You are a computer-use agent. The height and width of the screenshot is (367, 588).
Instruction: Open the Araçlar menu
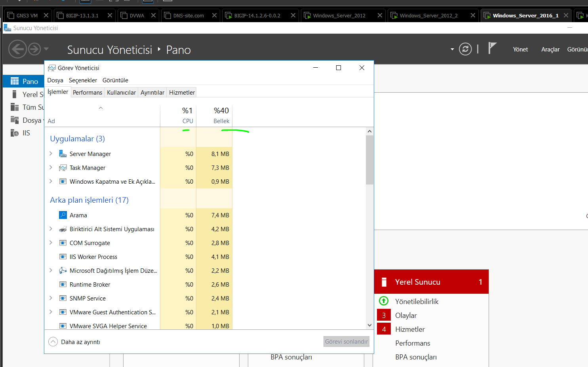click(x=550, y=49)
